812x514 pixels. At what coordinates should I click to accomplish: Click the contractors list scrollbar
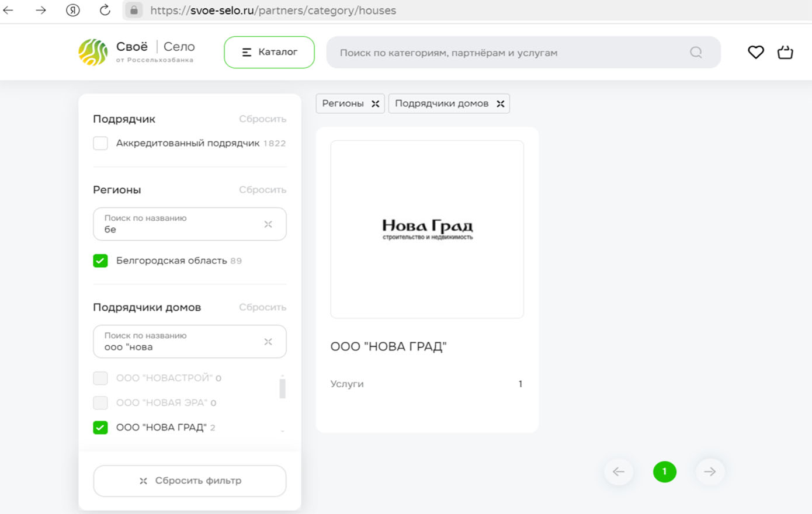(x=282, y=388)
